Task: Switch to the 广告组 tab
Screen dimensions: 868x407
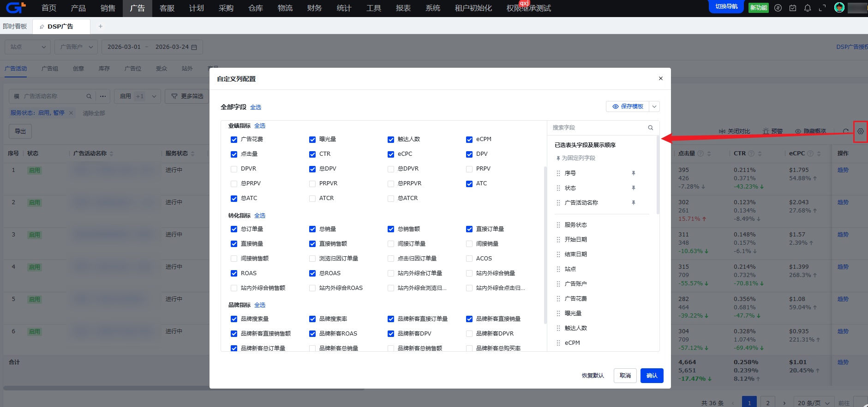Action: [49, 69]
